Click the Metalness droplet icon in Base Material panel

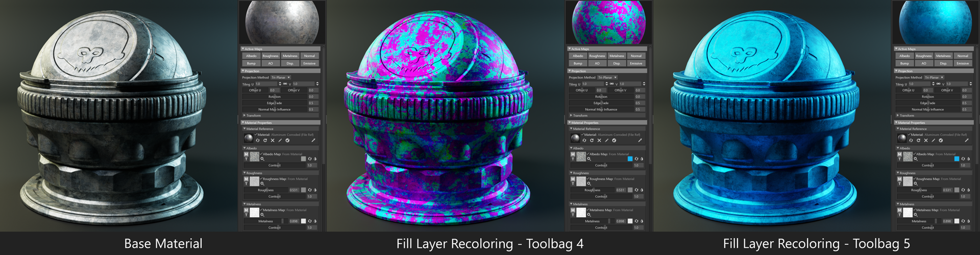click(315, 221)
